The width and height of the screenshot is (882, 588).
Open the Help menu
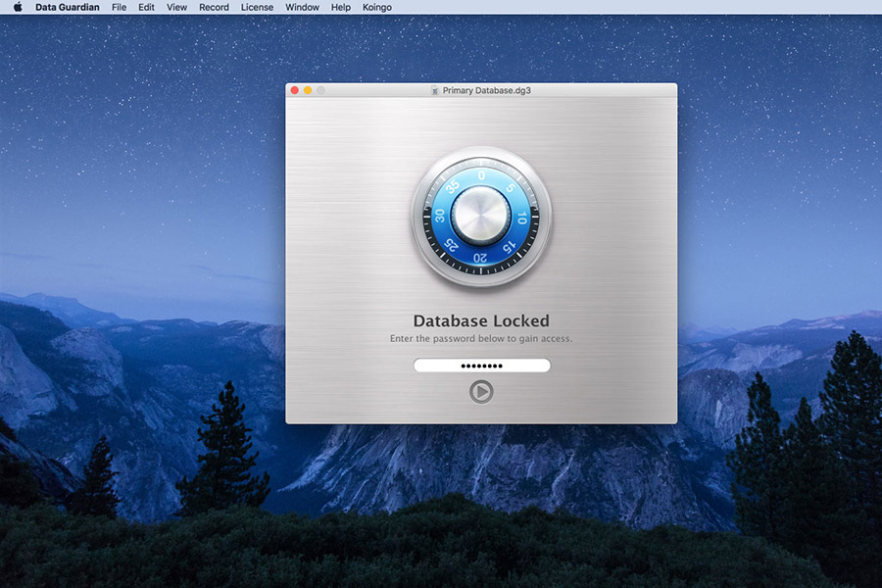[x=339, y=7]
